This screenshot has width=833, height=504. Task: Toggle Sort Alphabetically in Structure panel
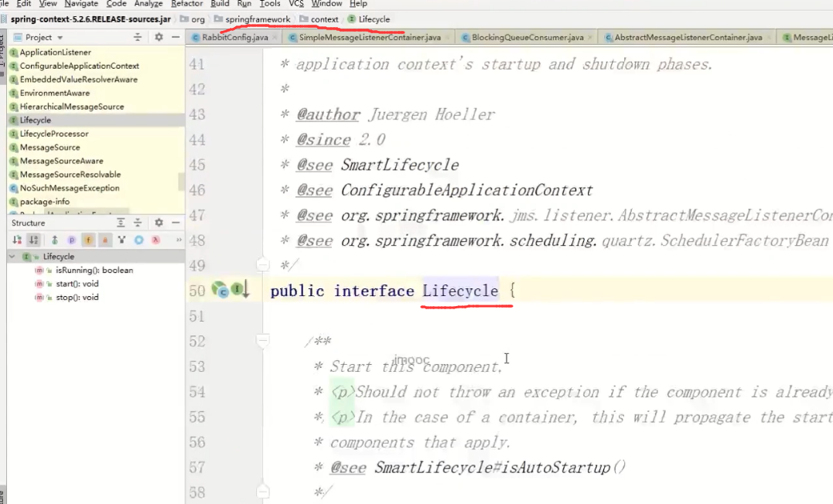click(x=33, y=240)
